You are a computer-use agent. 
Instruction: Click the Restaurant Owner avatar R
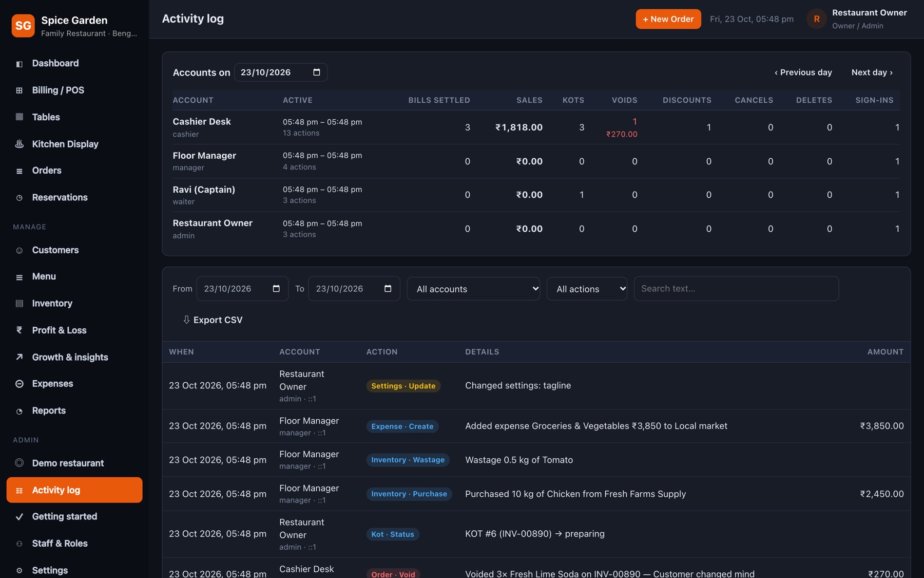pyautogui.click(x=816, y=19)
